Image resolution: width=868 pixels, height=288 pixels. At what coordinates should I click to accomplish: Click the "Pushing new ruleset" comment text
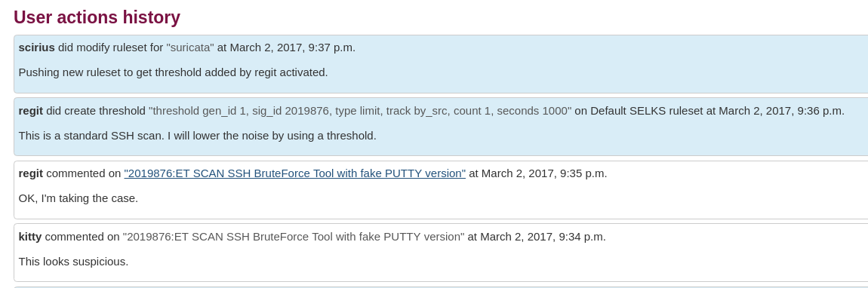pyautogui.click(x=174, y=72)
